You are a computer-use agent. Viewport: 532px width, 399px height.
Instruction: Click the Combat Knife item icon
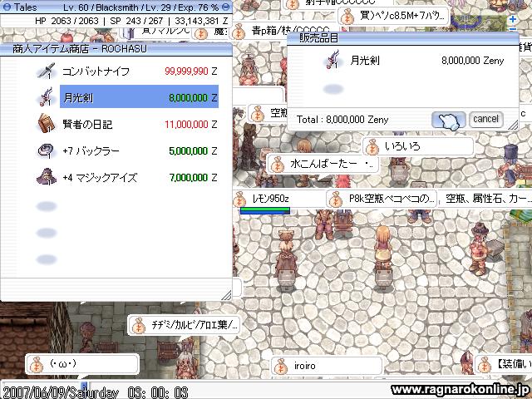(47, 71)
